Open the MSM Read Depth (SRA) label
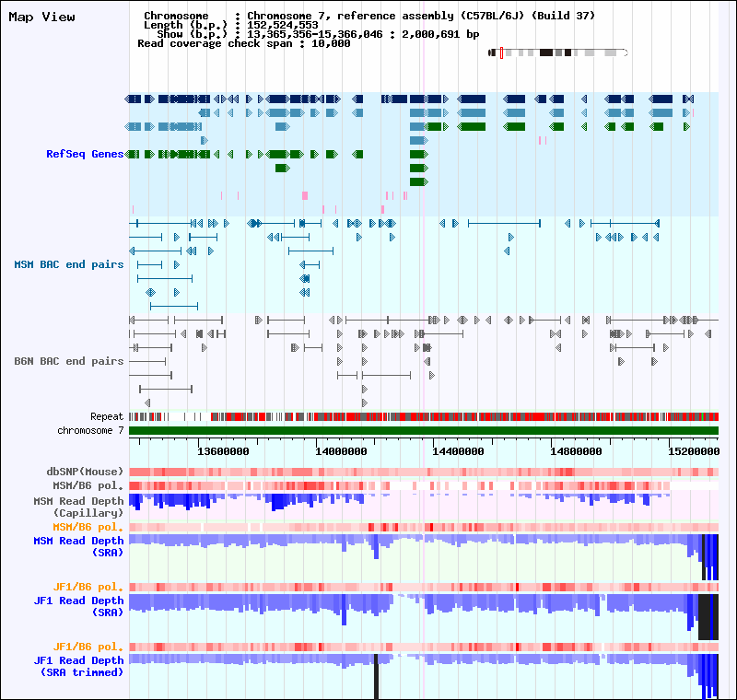 (78, 546)
